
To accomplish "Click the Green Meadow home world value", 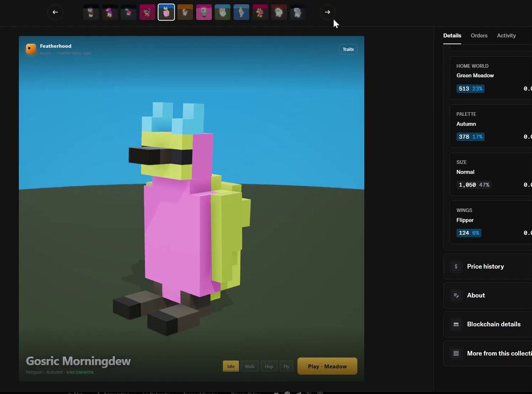I will [x=475, y=75].
